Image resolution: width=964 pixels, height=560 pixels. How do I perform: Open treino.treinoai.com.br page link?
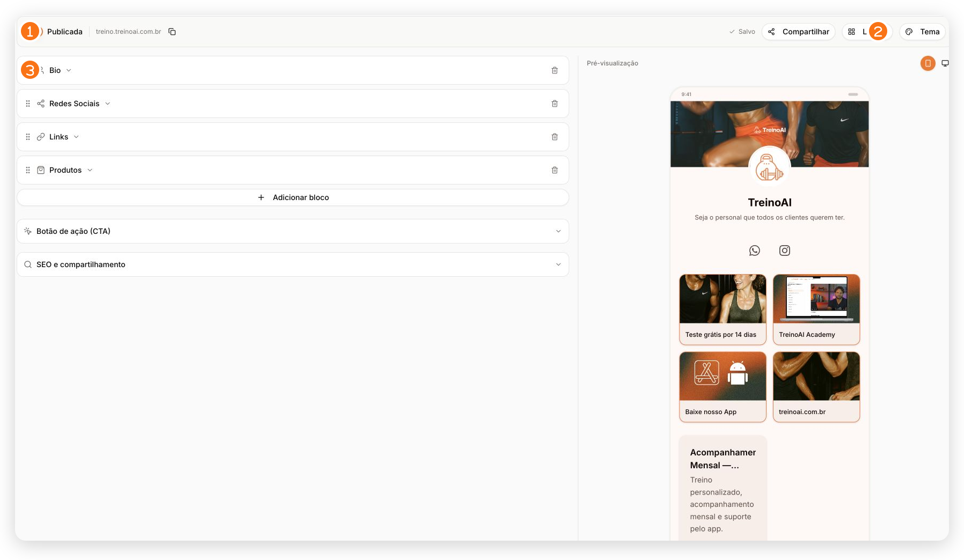[x=128, y=32]
